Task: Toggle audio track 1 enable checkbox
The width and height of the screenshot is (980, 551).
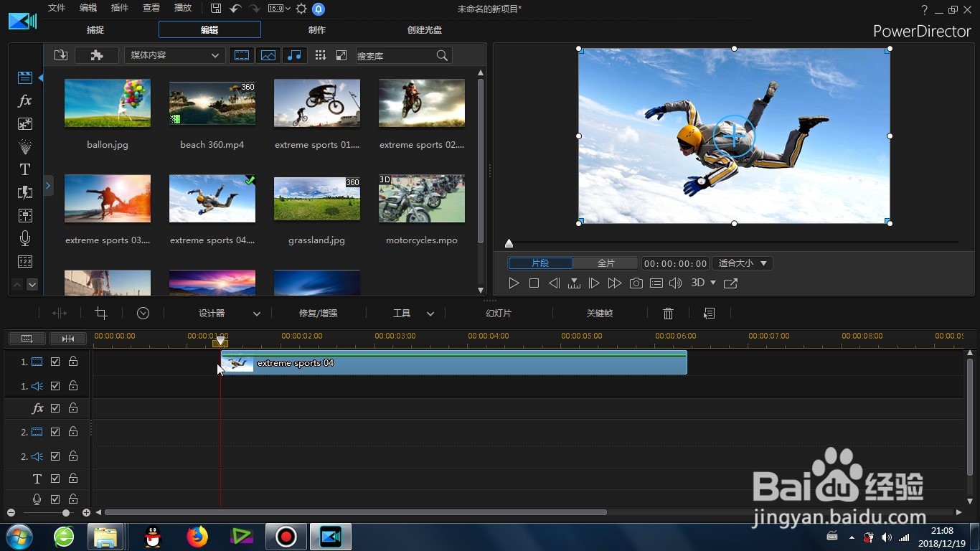Action: [x=55, y=386]
